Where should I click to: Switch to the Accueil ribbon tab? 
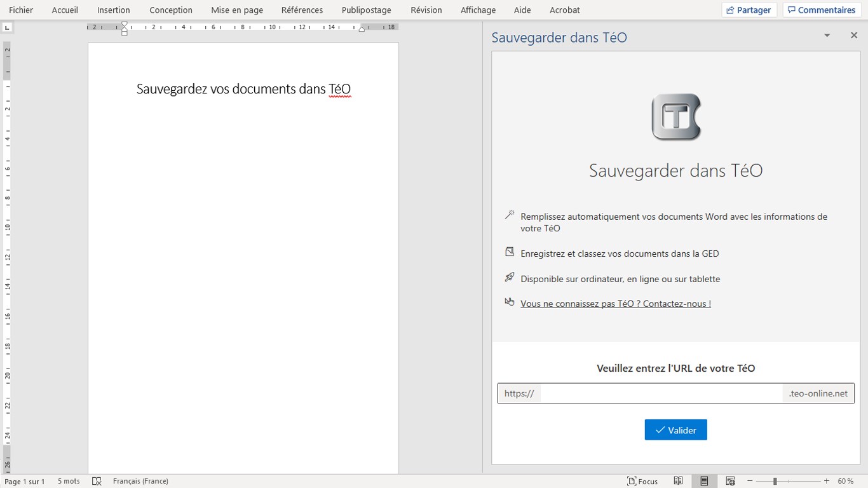click(65, 10)
